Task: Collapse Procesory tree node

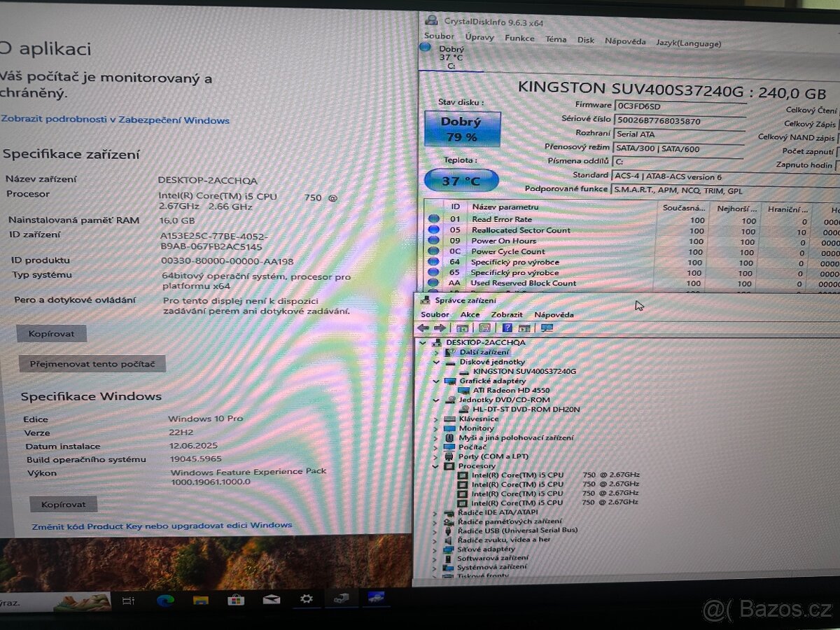Action: click(435, 465)
